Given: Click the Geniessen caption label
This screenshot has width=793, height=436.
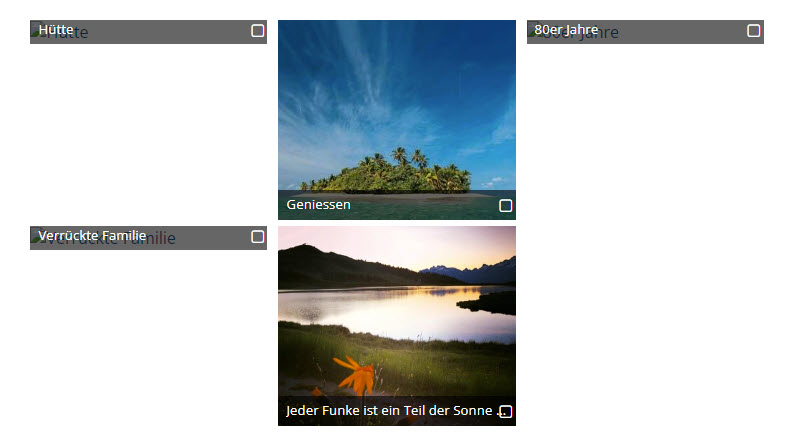Looking at the screenshot, I should (319, 205).
